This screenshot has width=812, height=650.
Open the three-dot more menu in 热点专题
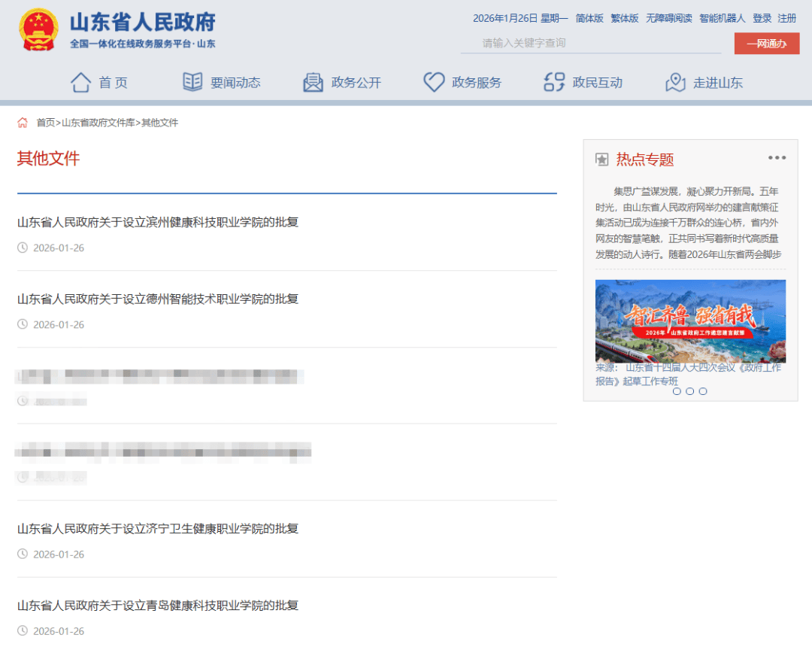777,158
